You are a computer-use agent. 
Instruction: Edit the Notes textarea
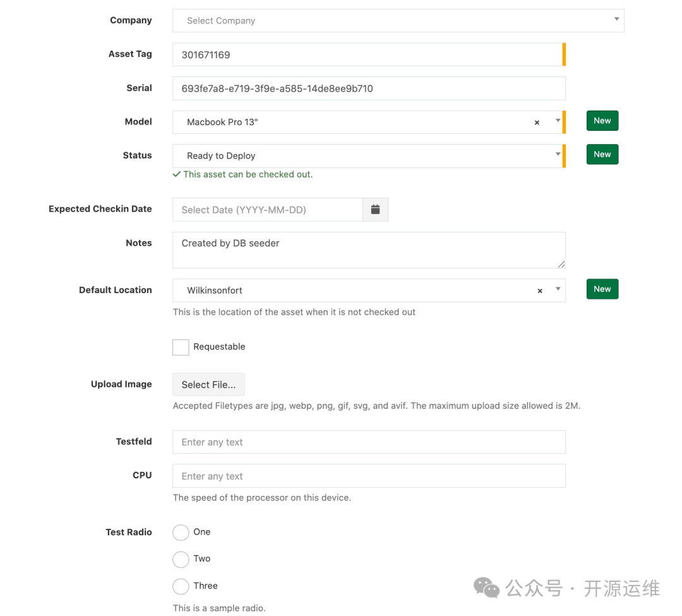click(369, 250)
